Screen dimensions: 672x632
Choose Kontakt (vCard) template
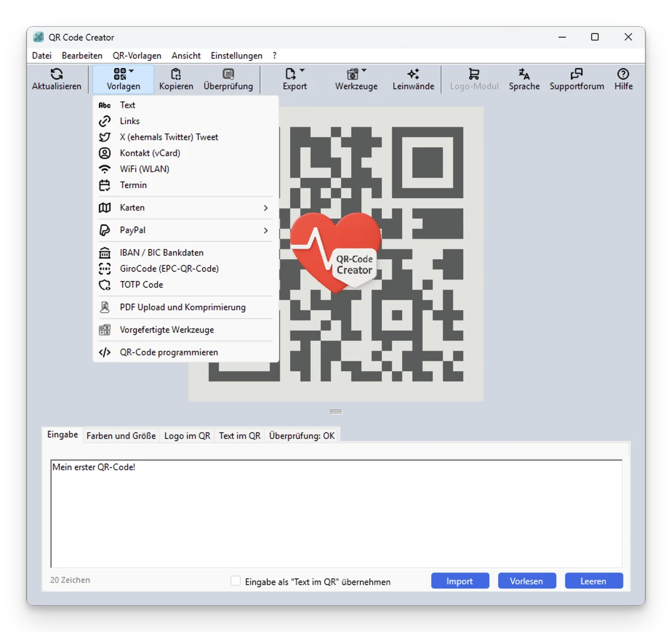tap(185, 153)
